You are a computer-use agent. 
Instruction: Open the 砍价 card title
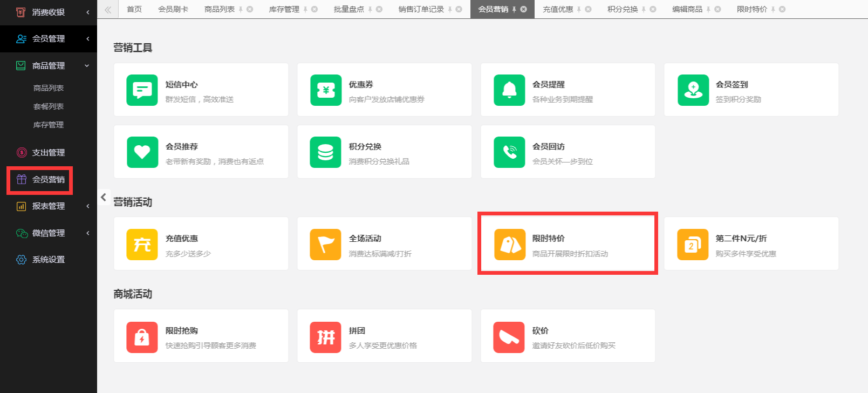click(x=541, y=331)
